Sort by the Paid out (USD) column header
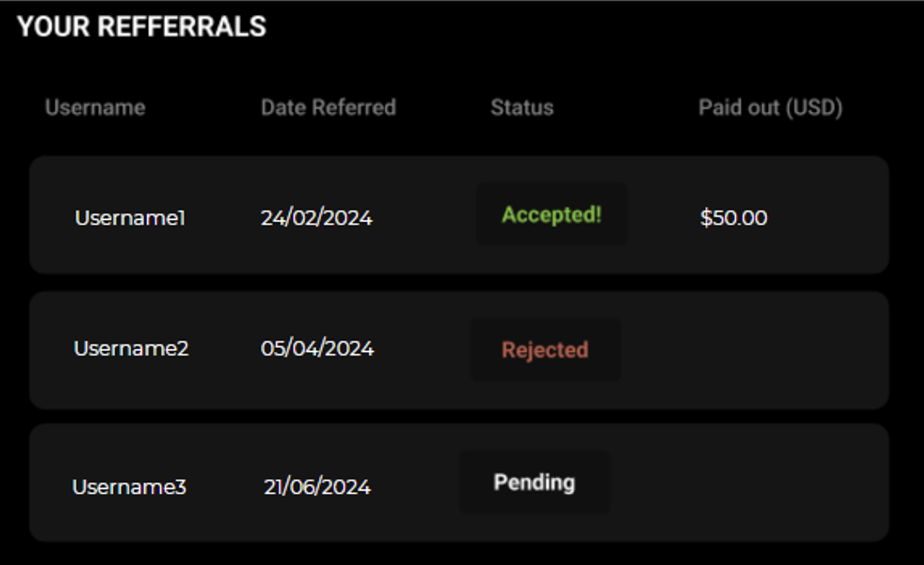Image resolution: width=924 pixels, height=565 pixels. pos(770,108)
